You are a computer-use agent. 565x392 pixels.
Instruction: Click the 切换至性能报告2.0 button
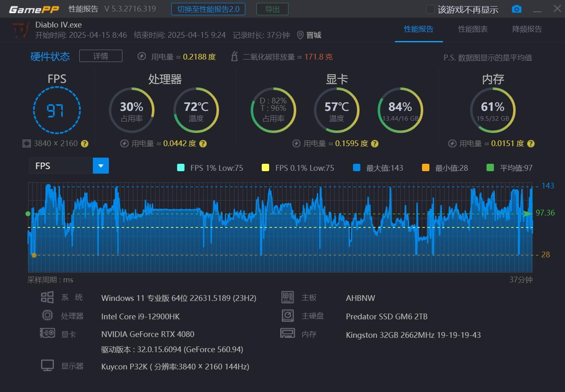pos(208,9)
